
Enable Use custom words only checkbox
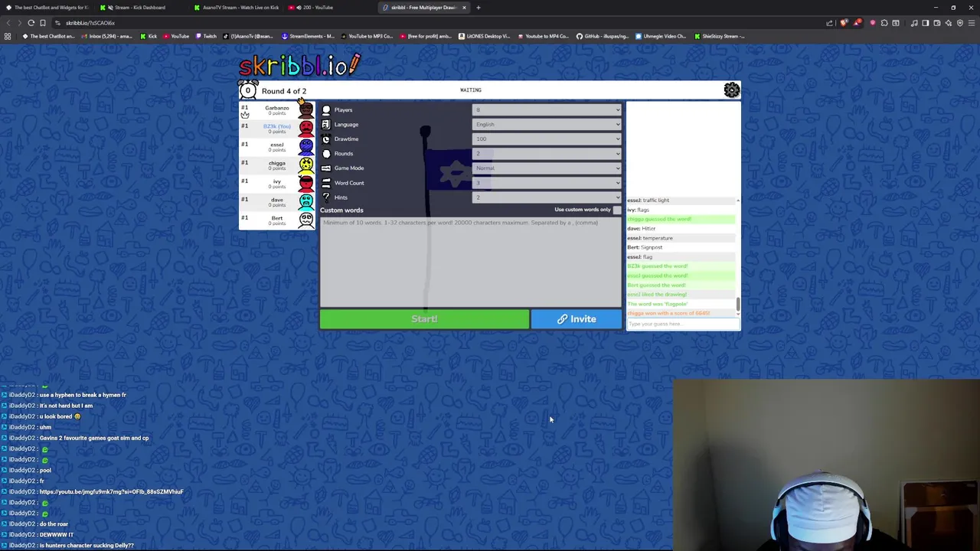click(617, 210)
